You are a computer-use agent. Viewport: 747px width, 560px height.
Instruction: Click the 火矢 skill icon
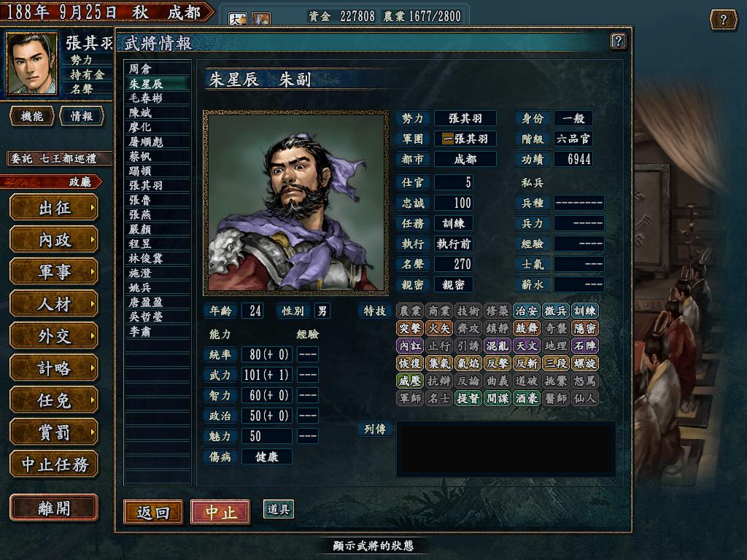[x=438, y=329]
